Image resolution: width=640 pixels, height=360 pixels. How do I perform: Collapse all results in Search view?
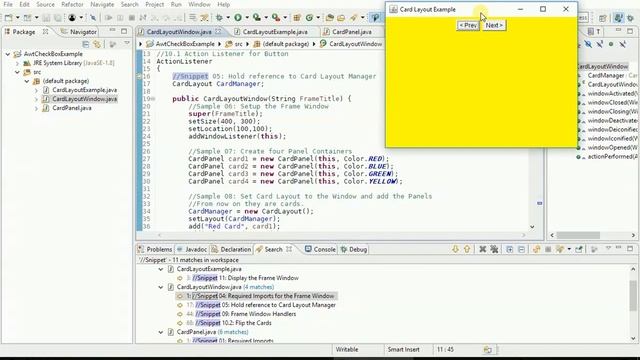tap(521, 249)
